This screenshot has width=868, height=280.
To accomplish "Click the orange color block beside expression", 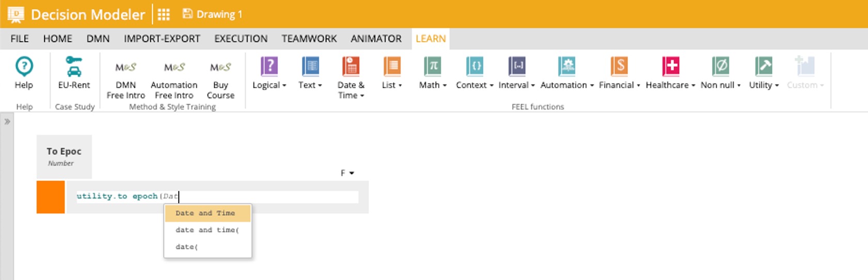I will [x=51, y=197].
